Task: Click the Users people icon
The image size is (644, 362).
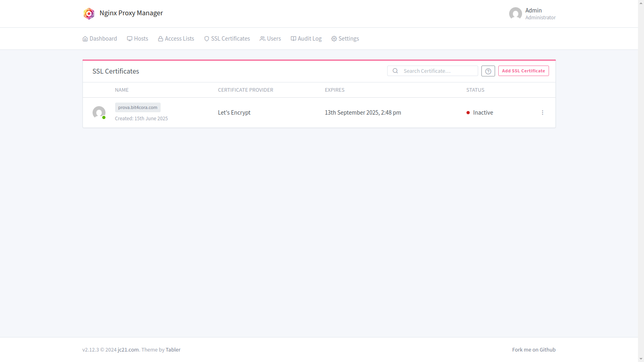Action: tap(262, 39)
